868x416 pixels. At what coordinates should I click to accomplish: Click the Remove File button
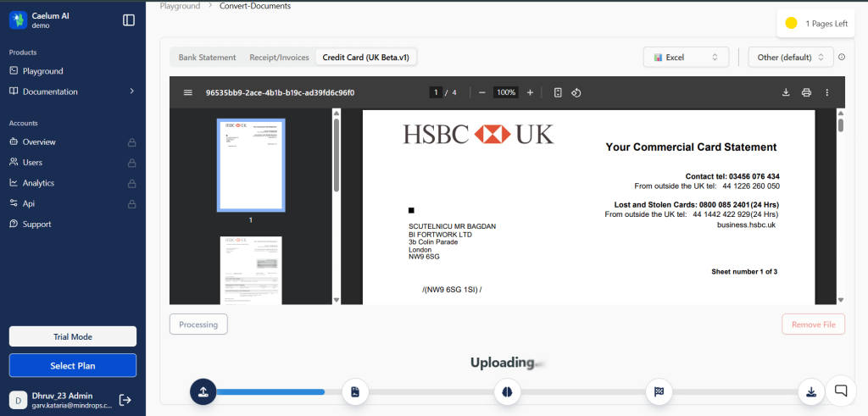click(813, 324)
